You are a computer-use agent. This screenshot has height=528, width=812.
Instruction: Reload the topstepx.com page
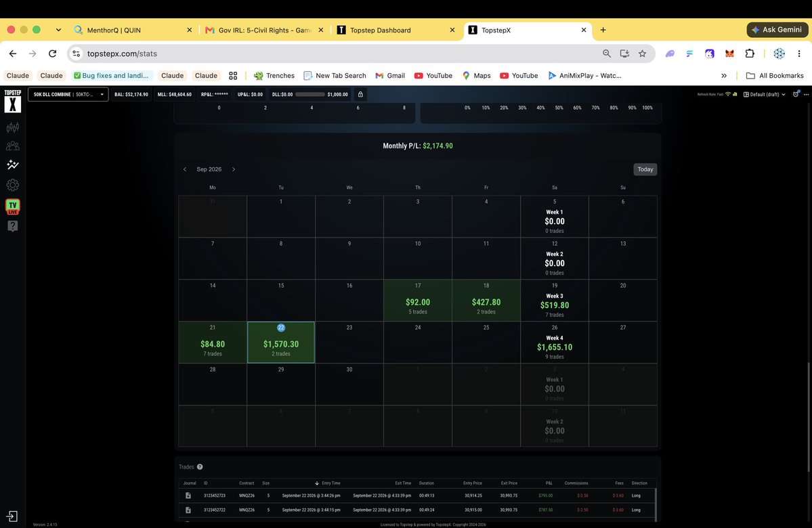click(x=52, y=53)
